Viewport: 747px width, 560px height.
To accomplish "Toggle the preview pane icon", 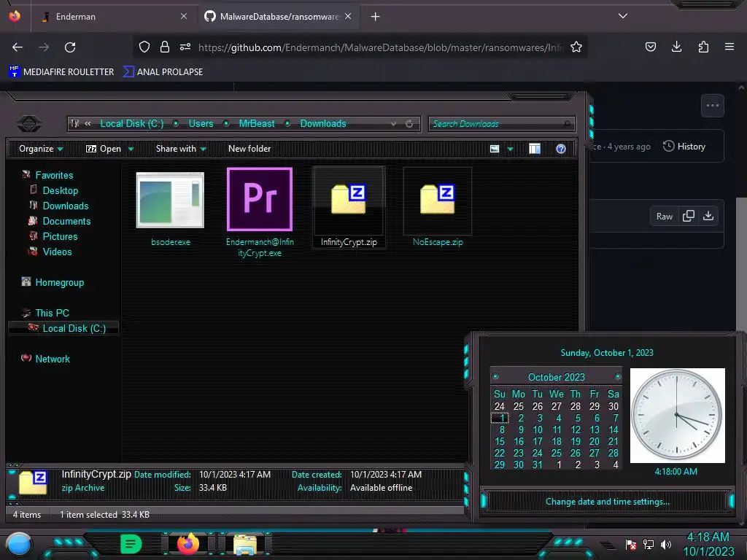I will pos(535,149).
